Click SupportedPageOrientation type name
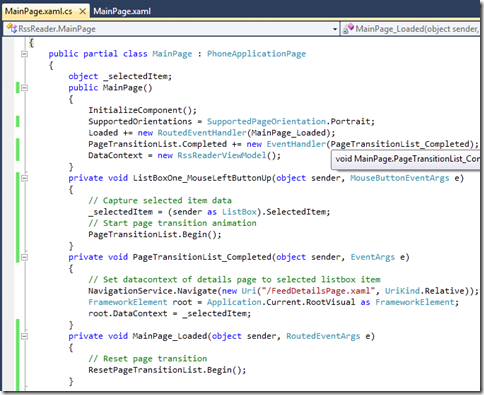Screen dimensions: 484x395 pos(266,121)
